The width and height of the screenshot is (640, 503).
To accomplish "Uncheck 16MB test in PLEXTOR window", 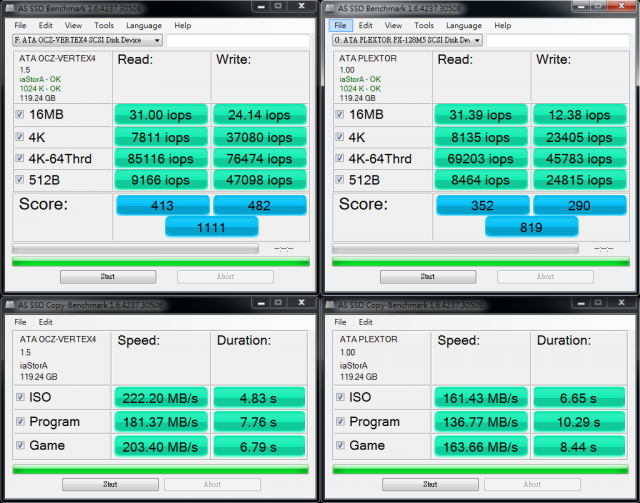I will (x=340, y=114).
